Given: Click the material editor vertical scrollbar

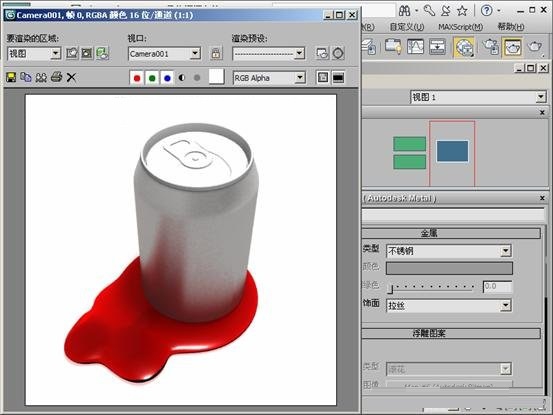Looking at the screenshot, I should [x=547, y=310].
